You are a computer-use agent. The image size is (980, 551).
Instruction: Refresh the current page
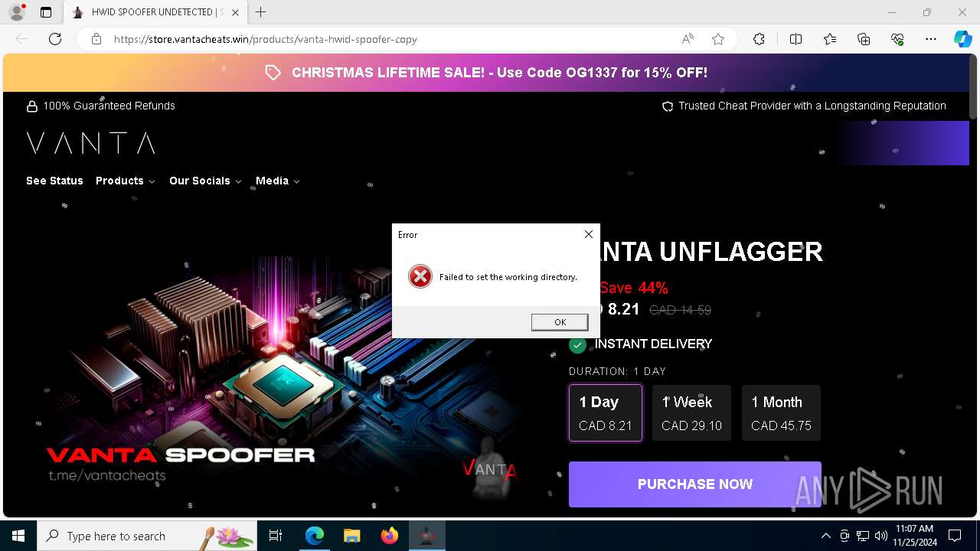click(55, 39)
